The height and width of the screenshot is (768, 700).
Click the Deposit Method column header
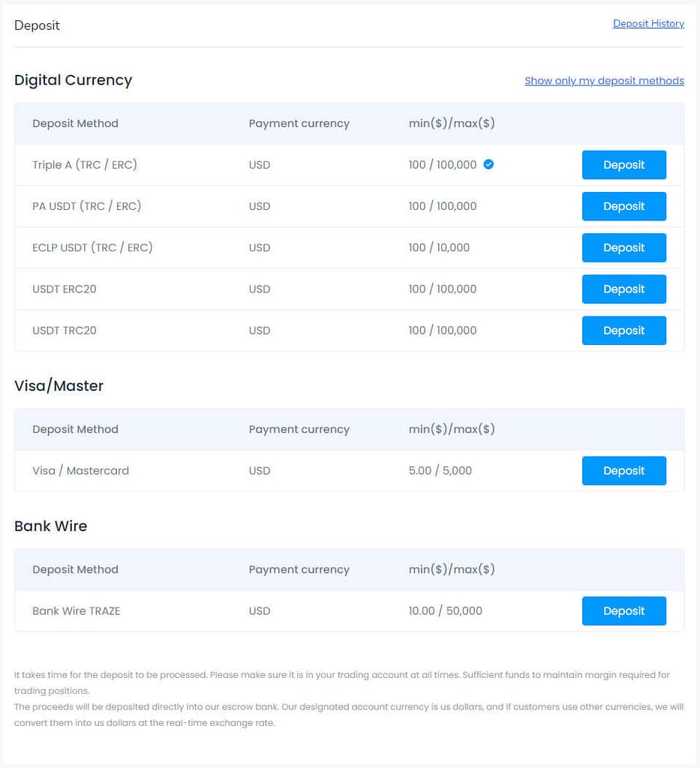click(75, 123)
